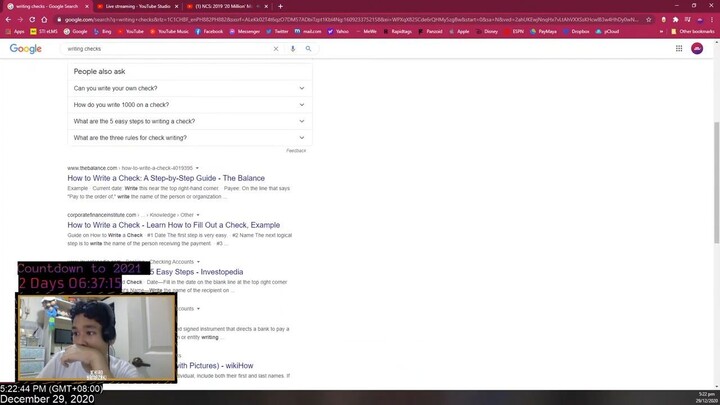Expand 'What are the three rules for check writing?'
Image resolution: width=720 pixels, height=405 pixels.
(x=189, y=138)
